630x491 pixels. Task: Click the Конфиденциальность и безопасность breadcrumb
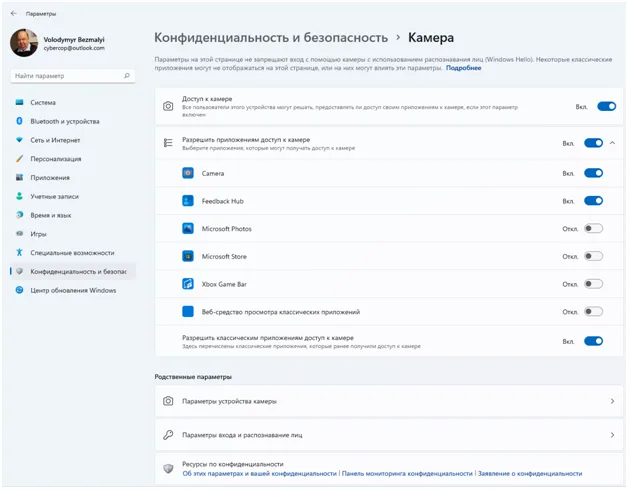coord(271,37)
